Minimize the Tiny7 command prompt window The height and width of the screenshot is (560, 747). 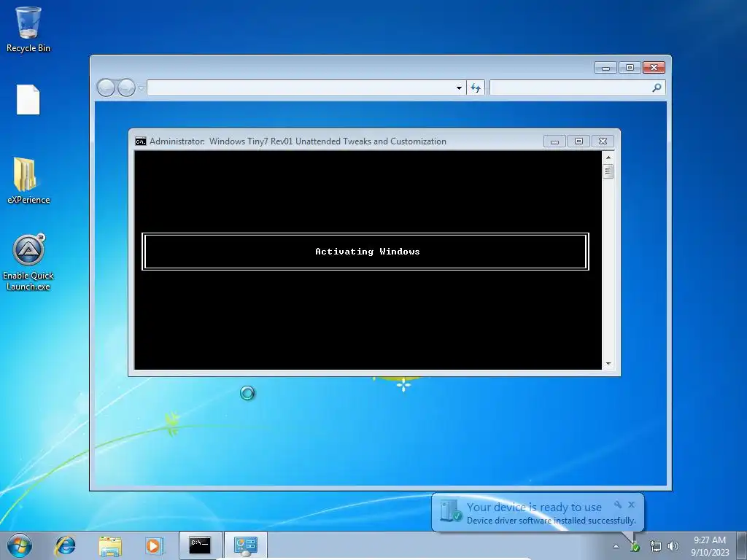tap(554, 141)
